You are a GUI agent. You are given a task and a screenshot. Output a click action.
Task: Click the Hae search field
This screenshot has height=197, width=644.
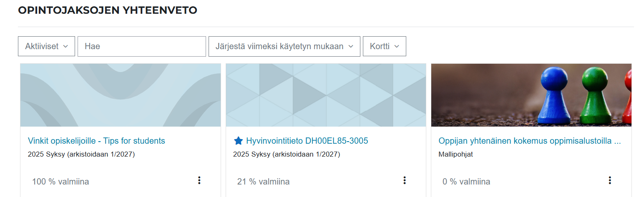(142, 46)
